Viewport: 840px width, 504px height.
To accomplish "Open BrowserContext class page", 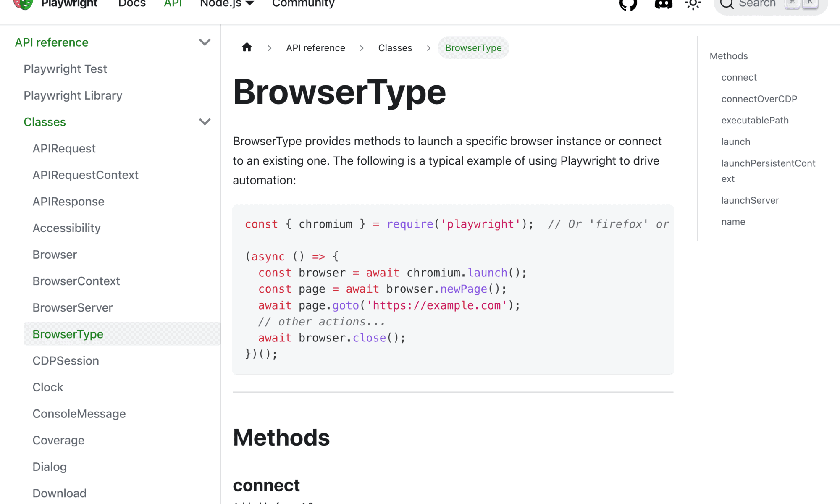I will [76, 281].
